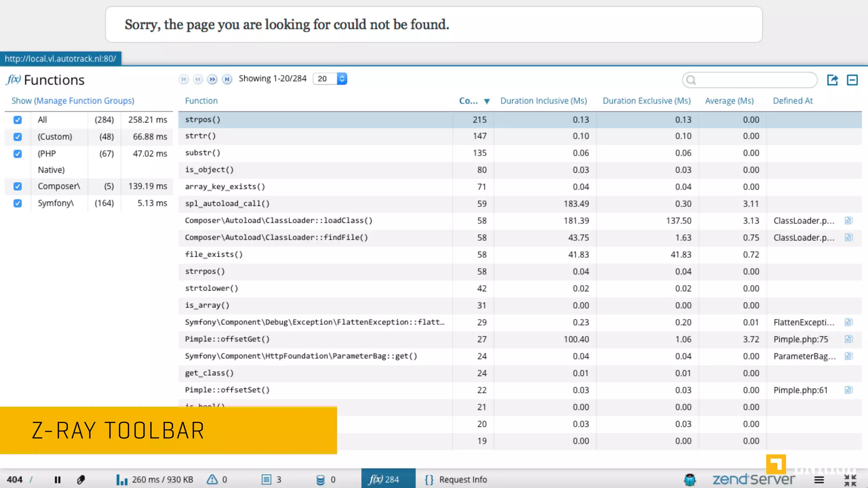The image size is (868, 488).
Task: Uncheck the All function group checkbox
Action: (17, 120)
